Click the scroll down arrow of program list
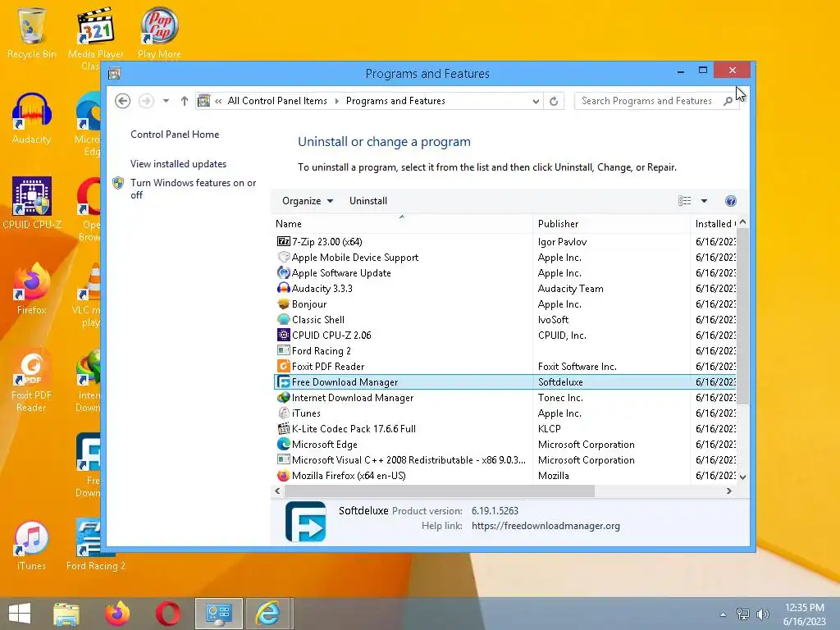Image resolution: width=840 pixels, height=630 pixels. click(742, 477)
